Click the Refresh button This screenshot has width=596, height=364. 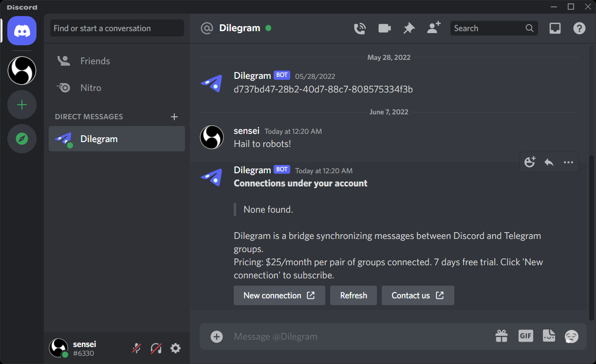(x=354, y=295)
